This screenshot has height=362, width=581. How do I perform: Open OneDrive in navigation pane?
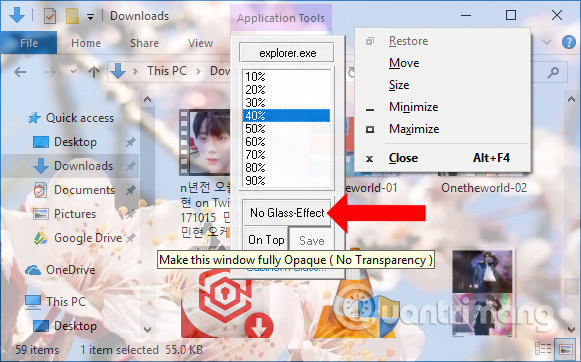[x=60, y=270]
